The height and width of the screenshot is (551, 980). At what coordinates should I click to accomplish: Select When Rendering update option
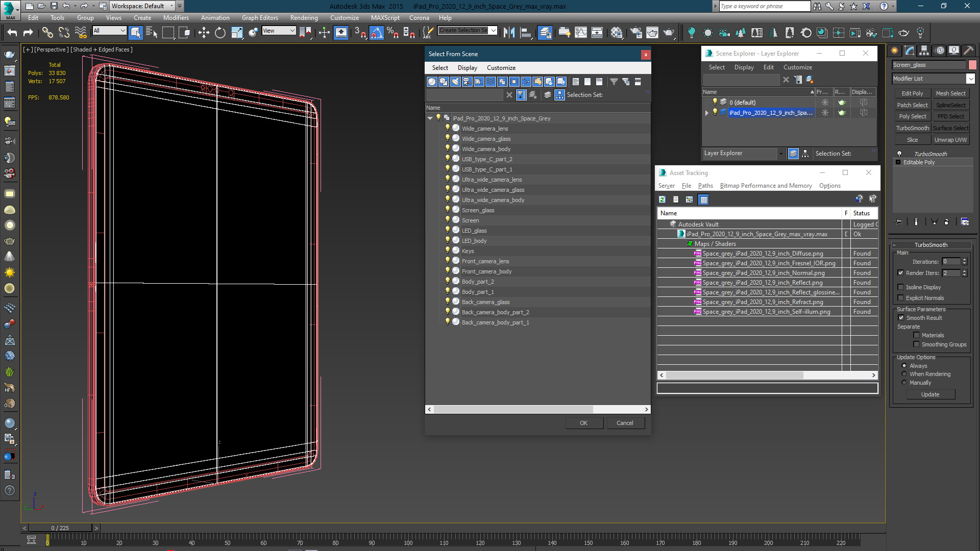click(x=904, y=374)
